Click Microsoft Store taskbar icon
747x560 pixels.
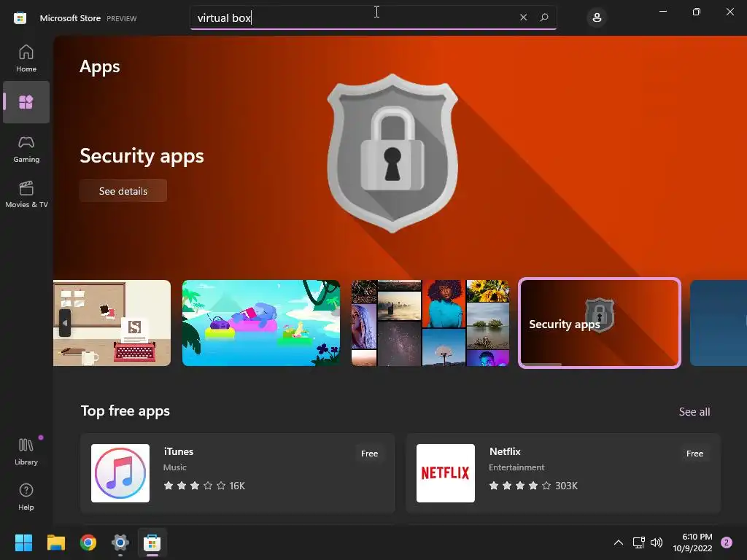(x=152, y=542)
